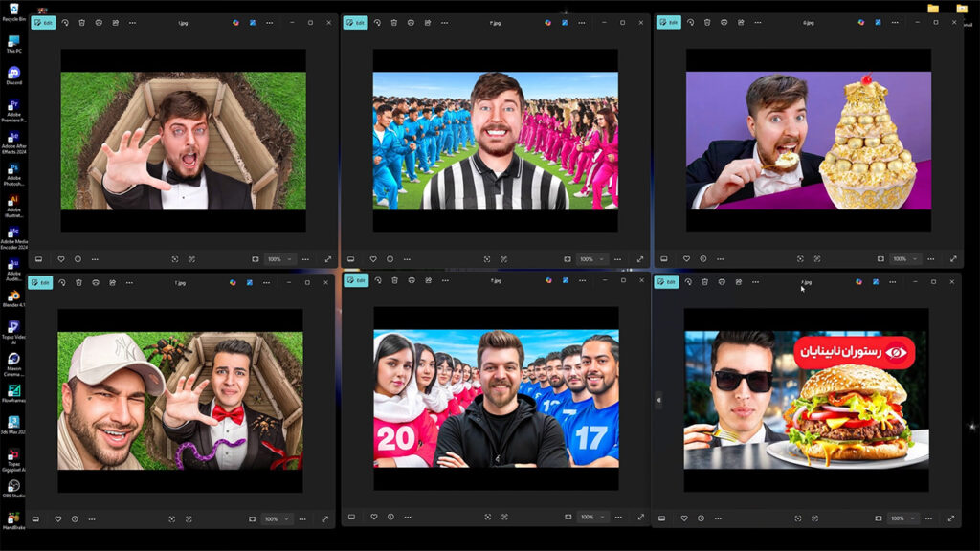Open zoom 100% dropdown under referee photo
Viewport: 980px width, 551px height.
[x=590, y=259]
